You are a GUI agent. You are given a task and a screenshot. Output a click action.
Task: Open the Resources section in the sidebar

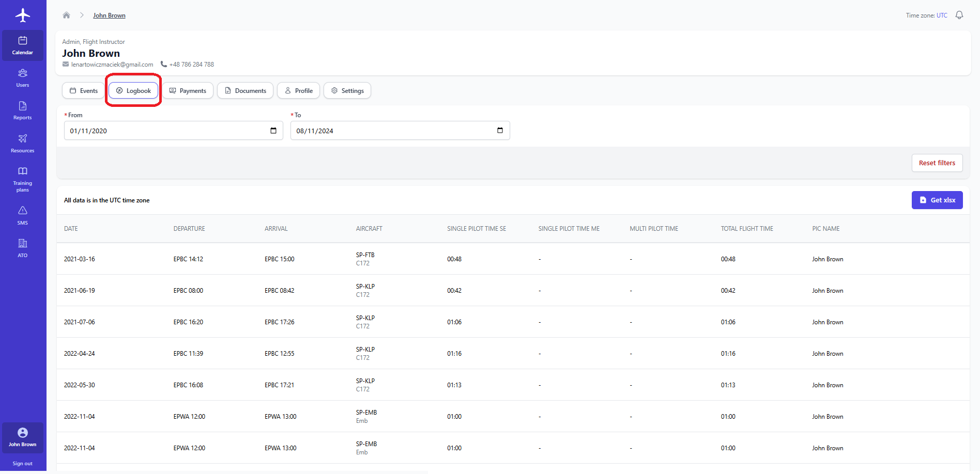(x=23, y=144)
